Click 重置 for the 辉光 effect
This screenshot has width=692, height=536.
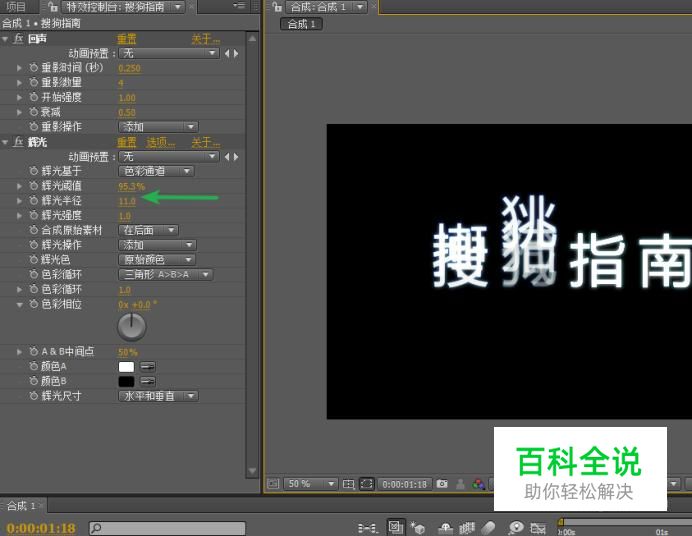coord(127,142)
